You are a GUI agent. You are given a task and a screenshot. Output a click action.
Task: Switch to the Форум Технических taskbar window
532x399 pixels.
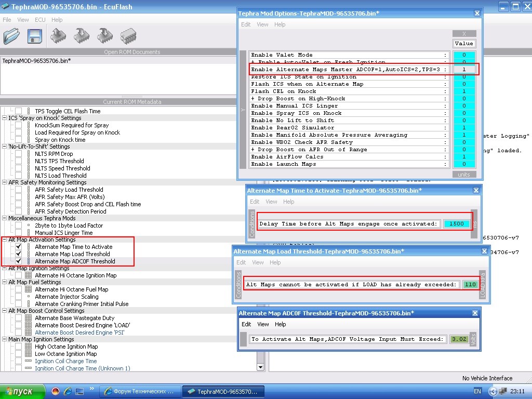[140, 392]
